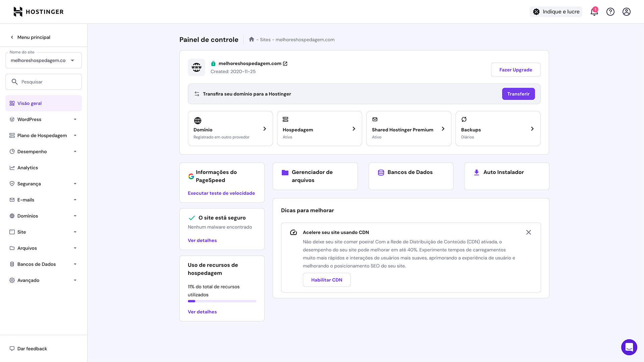Viewport: 644px width, 362px height.
Task: Select the WordPress sidebar label
Action: [29, 119]
